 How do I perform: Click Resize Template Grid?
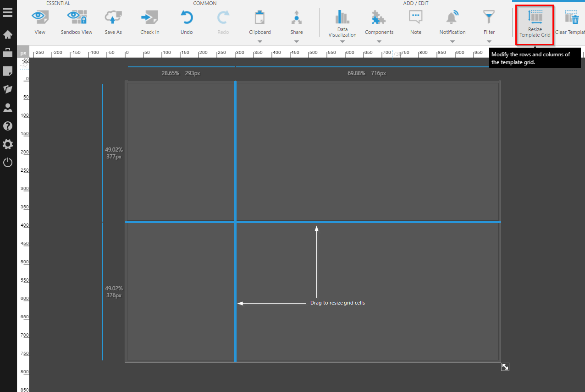pos(535,25)
